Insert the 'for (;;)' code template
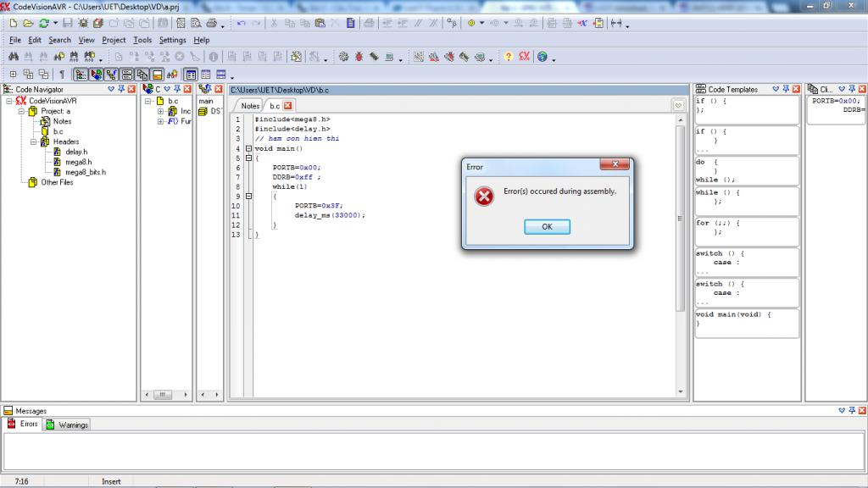Screen dimensions: 868x488 (746, 230)
